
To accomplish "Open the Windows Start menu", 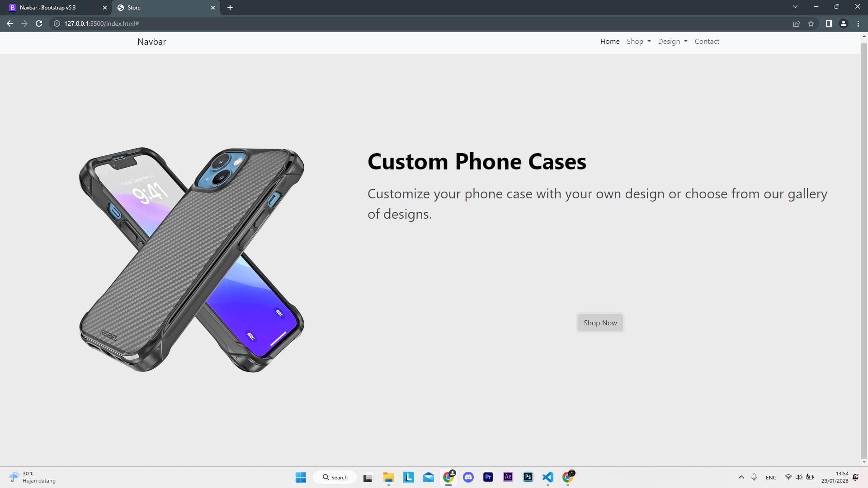I will coord(301,477).
